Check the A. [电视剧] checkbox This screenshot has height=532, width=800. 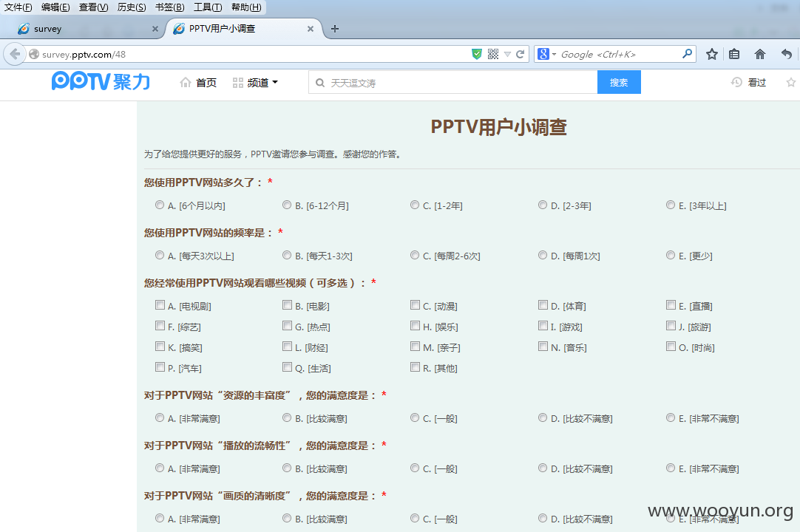pos(160,305)
